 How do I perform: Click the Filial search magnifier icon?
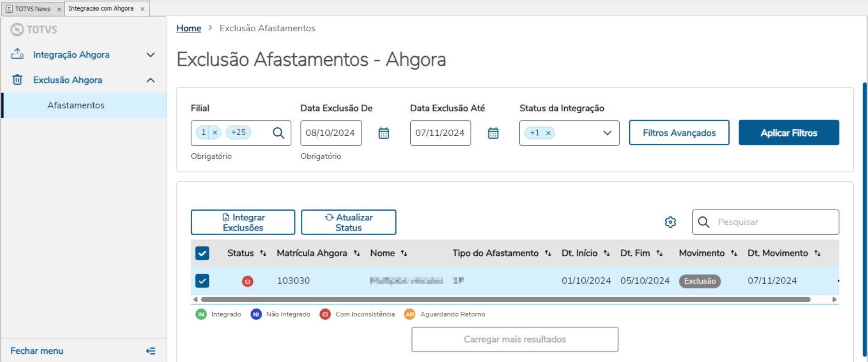278,133
